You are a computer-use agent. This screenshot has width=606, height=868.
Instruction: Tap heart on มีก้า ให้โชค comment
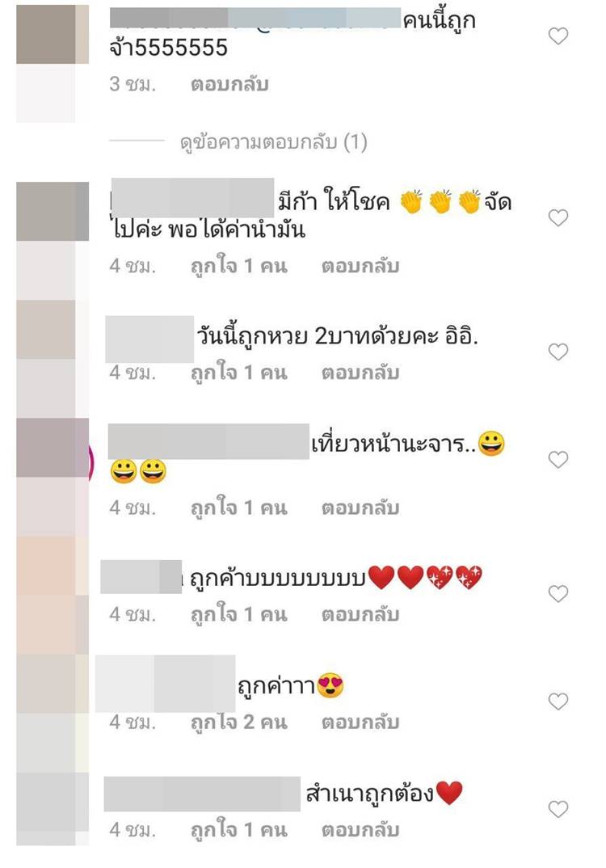point(558,217)
